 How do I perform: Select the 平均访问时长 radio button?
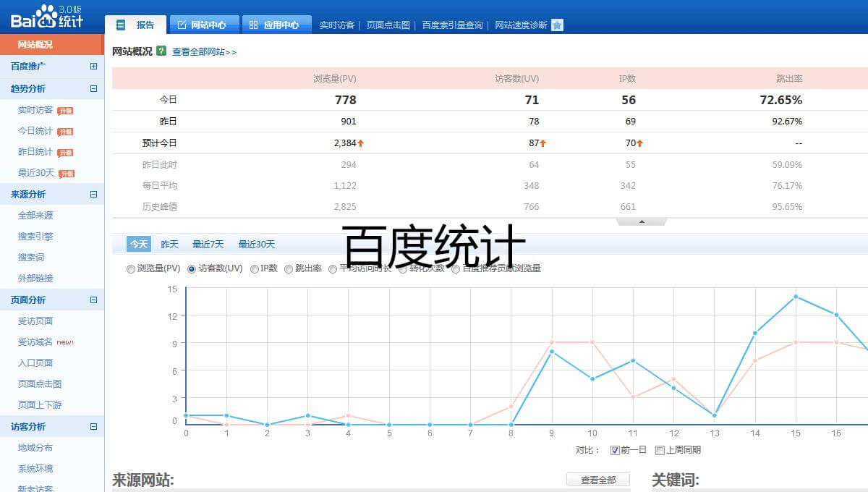point(333,269)
